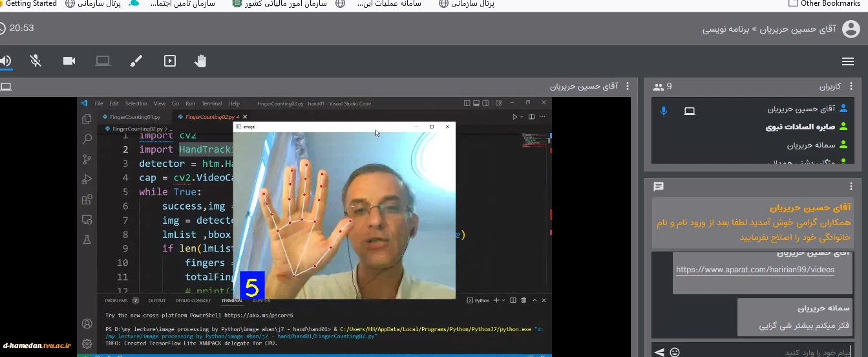The height and width of the screenshot is (357, 868).
Task: Open Source Control in the VS Code activity bar
Action: coord(87,159)
